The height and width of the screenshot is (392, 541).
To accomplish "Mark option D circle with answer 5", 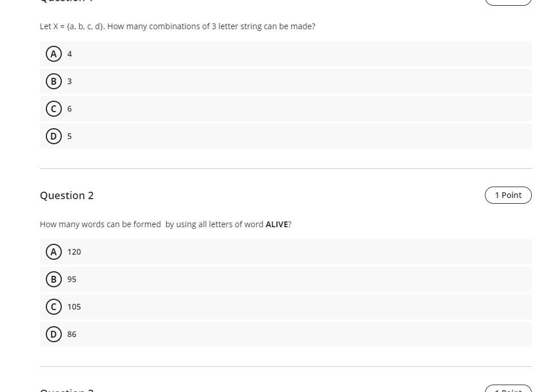I will (53, 136).
